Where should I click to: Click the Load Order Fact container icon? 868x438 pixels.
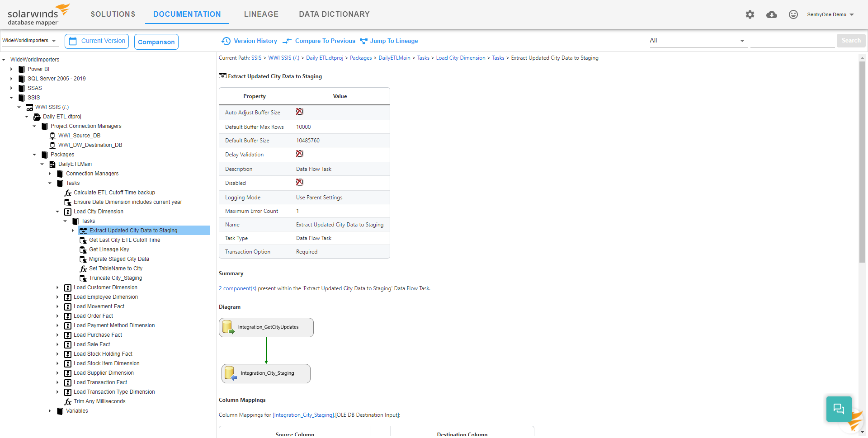click(x=68, y=316)
